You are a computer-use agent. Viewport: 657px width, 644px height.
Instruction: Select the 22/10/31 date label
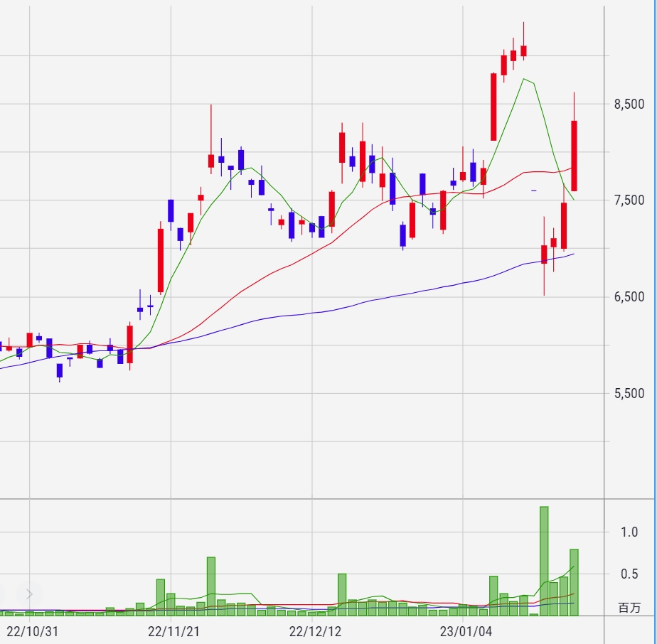[x=32, y=631]
